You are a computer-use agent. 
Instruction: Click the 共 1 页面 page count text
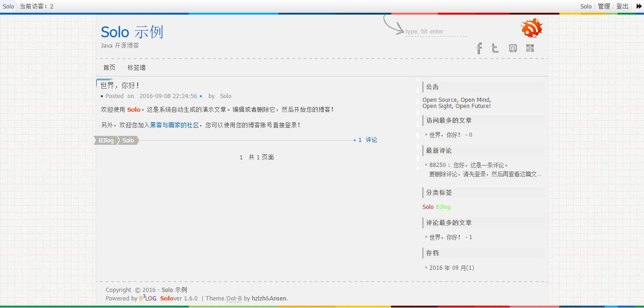(261, 158)
